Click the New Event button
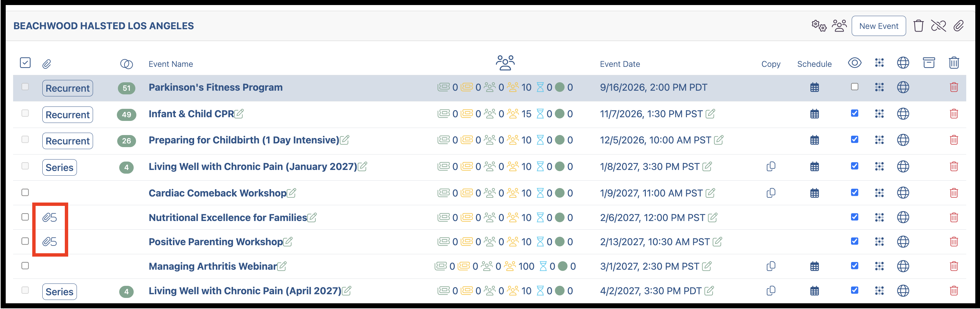 879,26
